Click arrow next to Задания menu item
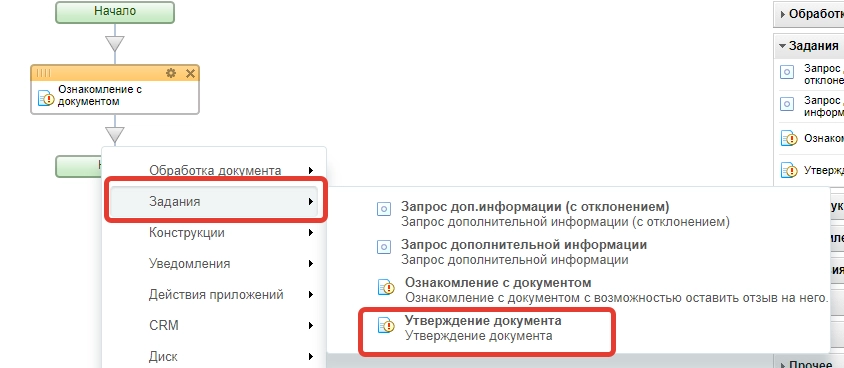 pyautogui.click(x=311, y=202)
